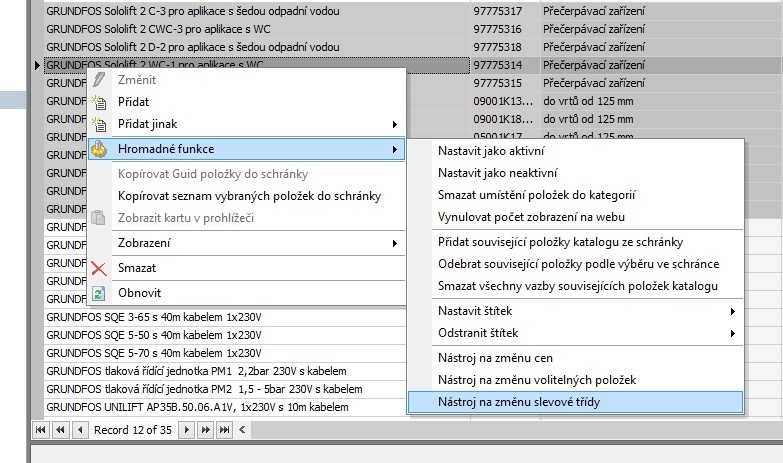The width and height of the screenshot is (783, 463).
Task: Select row GRUNDFOS SQE 5-50 s 40m kabelem
Action: (x=225, y=335)
